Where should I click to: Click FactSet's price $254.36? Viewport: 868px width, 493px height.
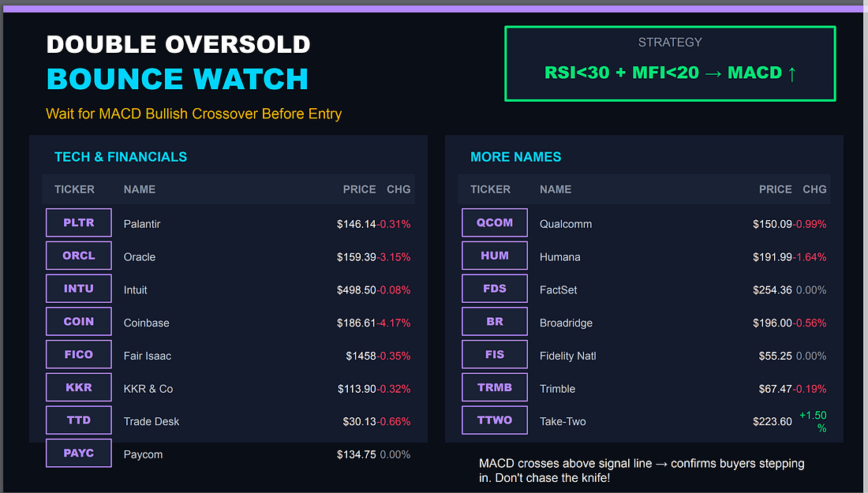click(773, 290)
